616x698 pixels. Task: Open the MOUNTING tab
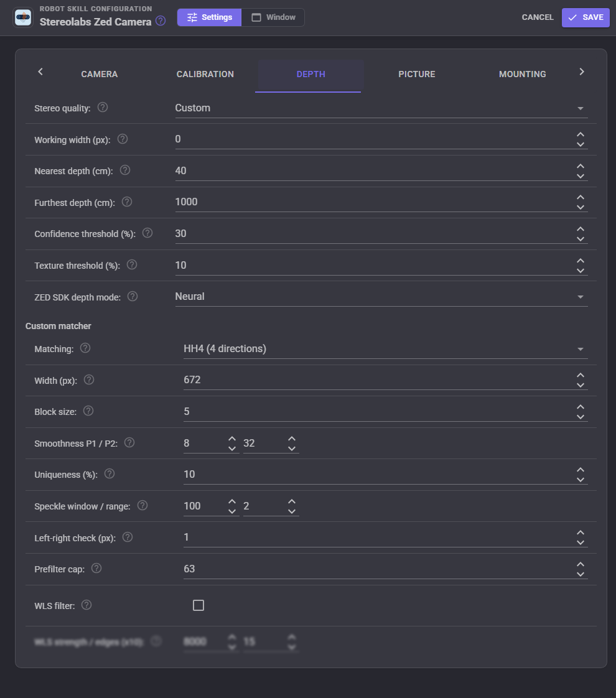(523, 74)
